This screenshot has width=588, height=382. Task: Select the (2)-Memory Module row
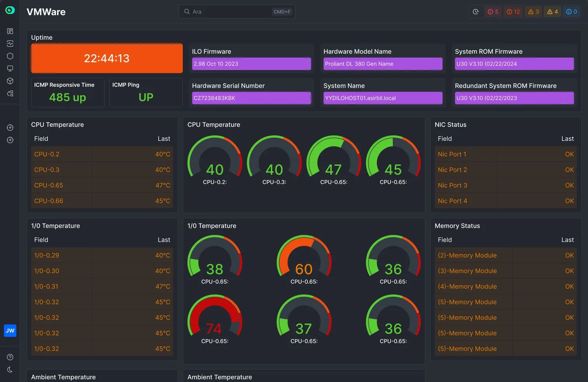506,255
